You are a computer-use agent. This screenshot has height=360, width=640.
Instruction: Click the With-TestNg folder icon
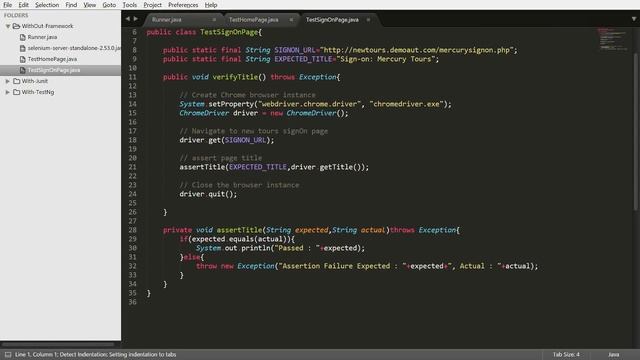[x=16, y=92]
